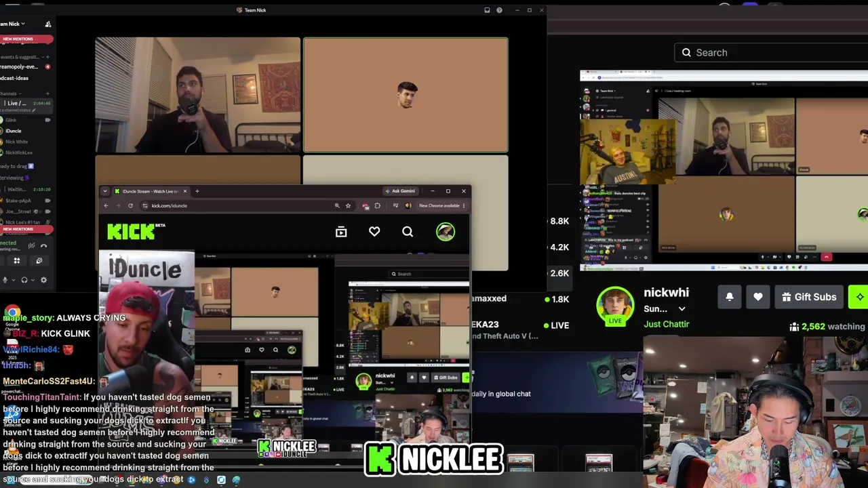Image resolution: width=868 pixels, height=488 pixels.
Task: Click the Ask Gemini button
Action: point(401,191)
